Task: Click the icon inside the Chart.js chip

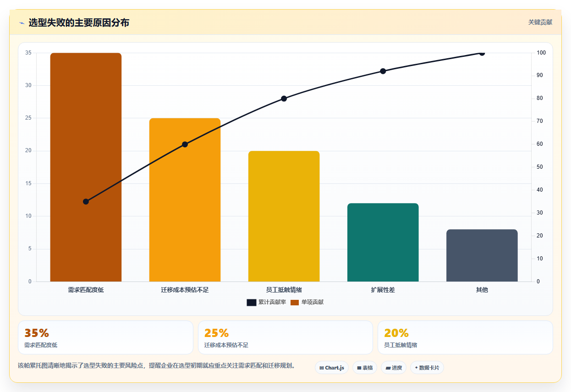Action: pyautogui.click(x=322, y=368)
